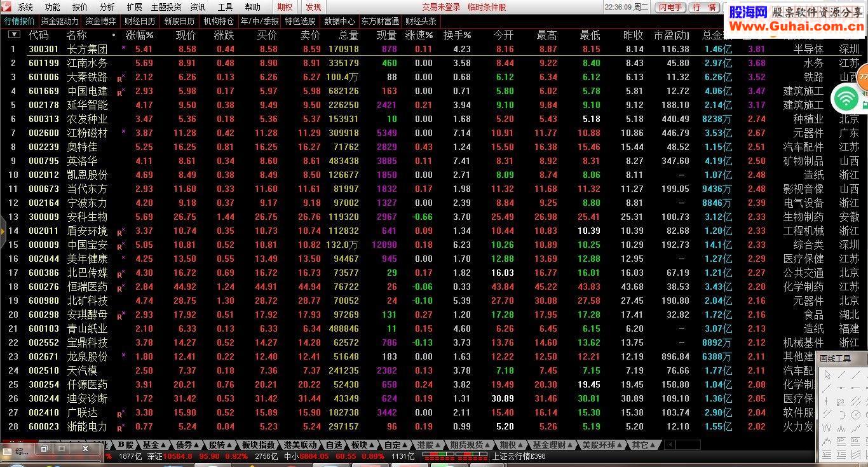Expand the 美股环球 bottom tab menu
This screenshot has height=467, width=868.
pos(618,445)
